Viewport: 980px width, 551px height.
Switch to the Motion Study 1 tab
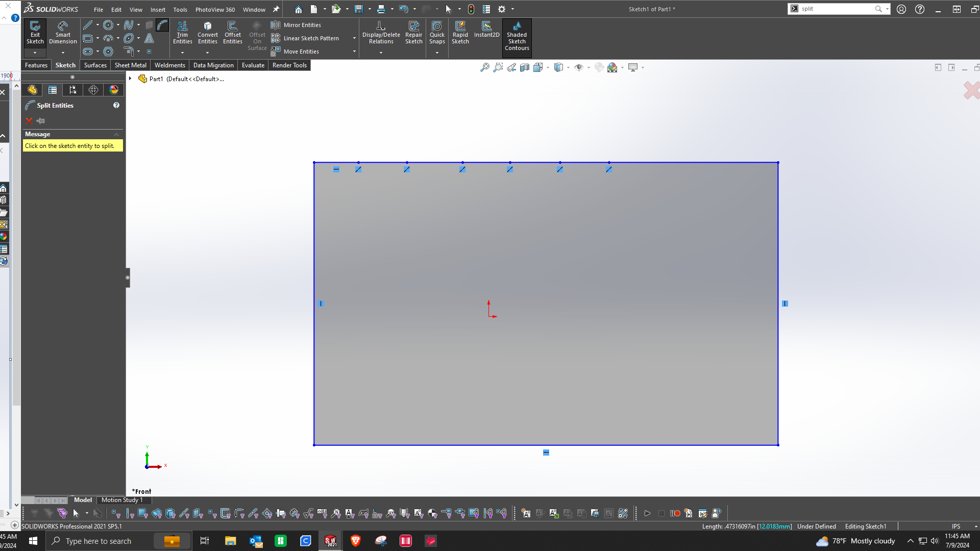[x=121, y=500]
